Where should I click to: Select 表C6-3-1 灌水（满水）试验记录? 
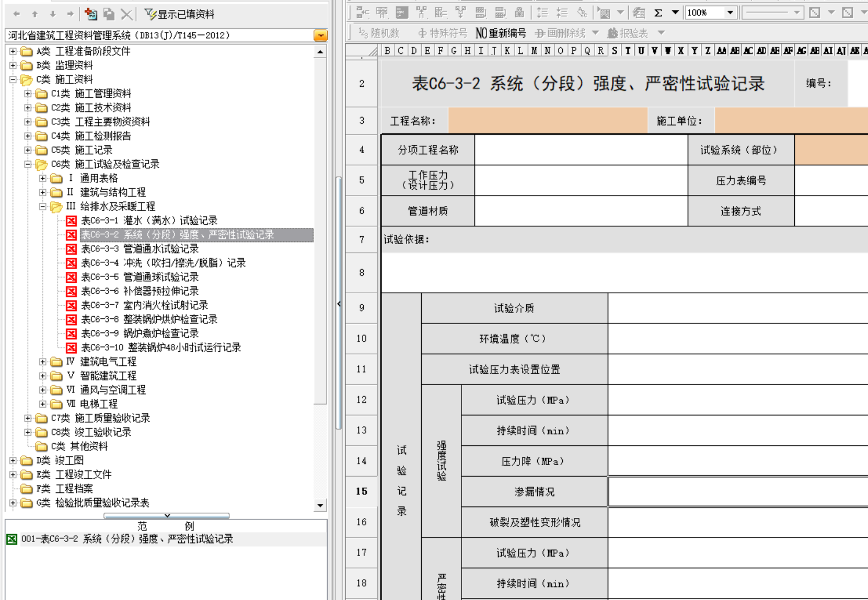click(149, 221)
